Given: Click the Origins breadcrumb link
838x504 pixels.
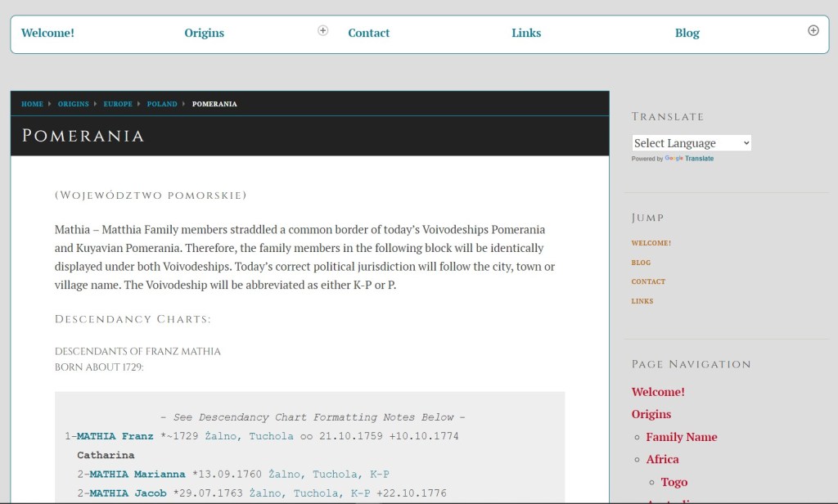Looking at the screenshot, I should pos(74,104).
